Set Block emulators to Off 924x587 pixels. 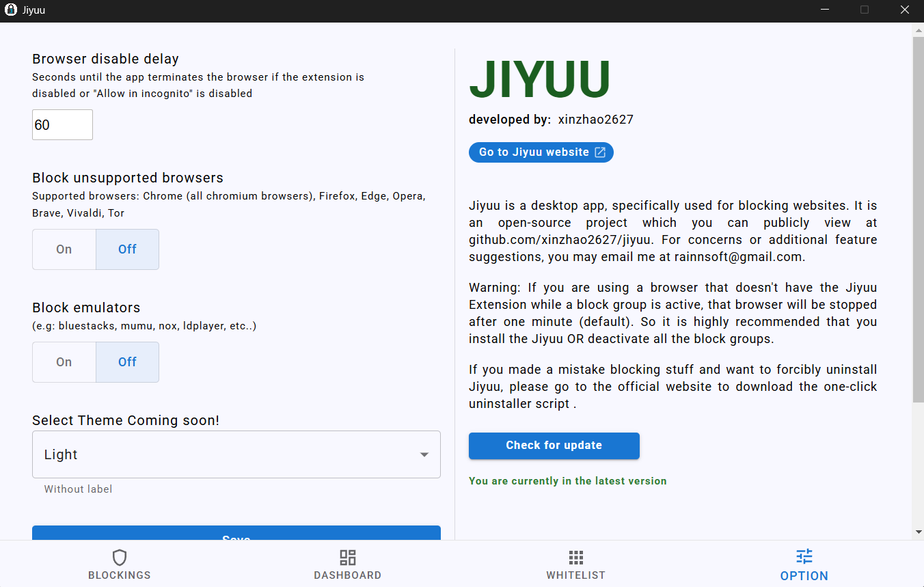click(127, 362)
